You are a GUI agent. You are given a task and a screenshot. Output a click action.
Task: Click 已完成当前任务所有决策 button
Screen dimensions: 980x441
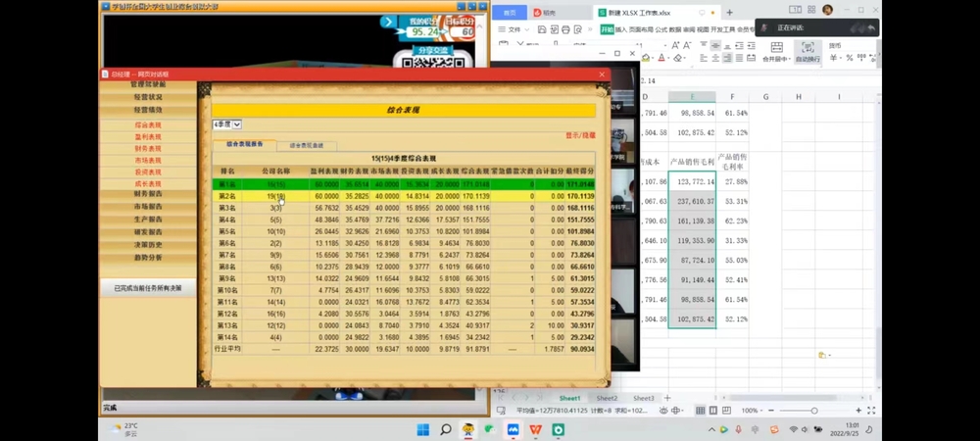[x=148, y=288]
